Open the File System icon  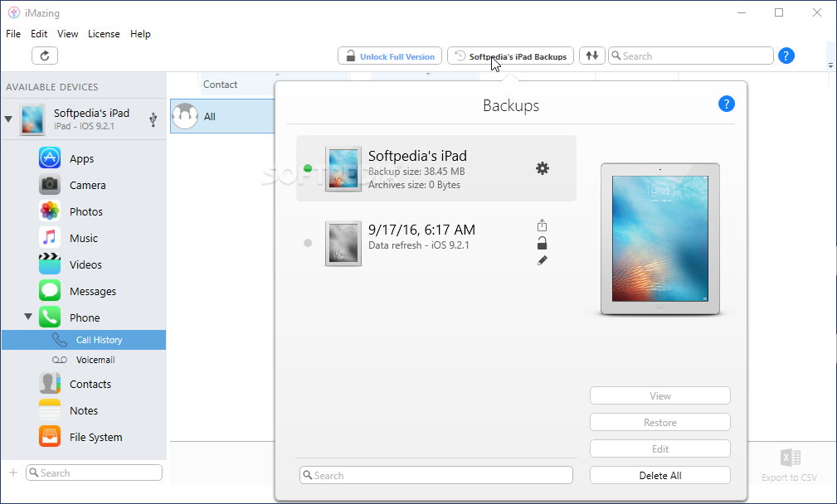[50, 437]
